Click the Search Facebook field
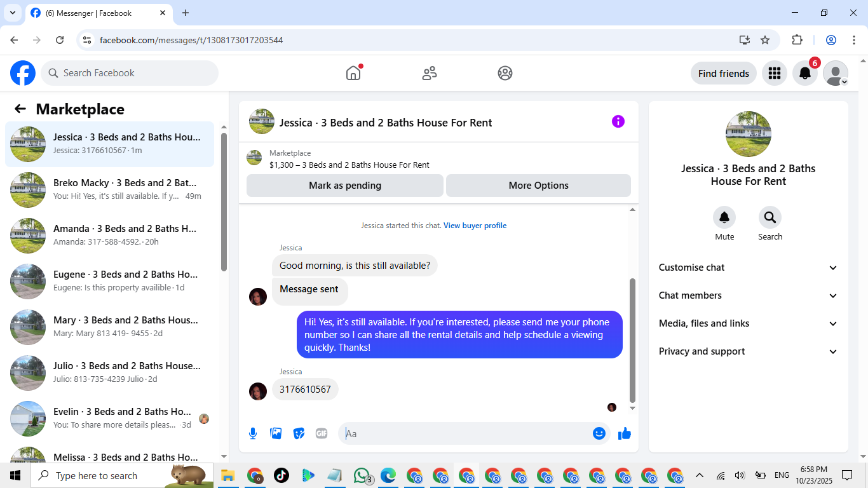Screen dimensions: 868x488 (130, 73)
